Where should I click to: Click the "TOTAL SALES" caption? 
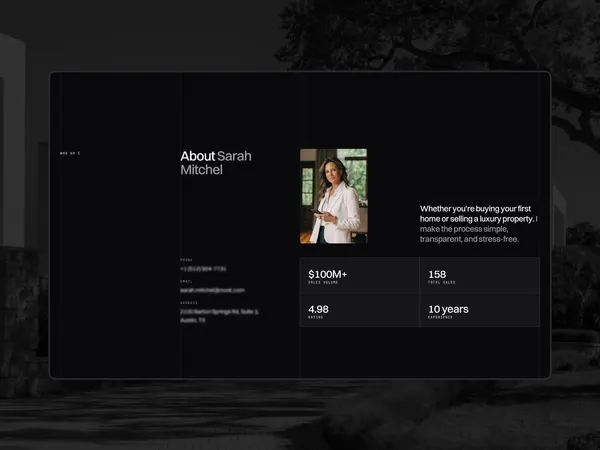(x=442, y=282)
